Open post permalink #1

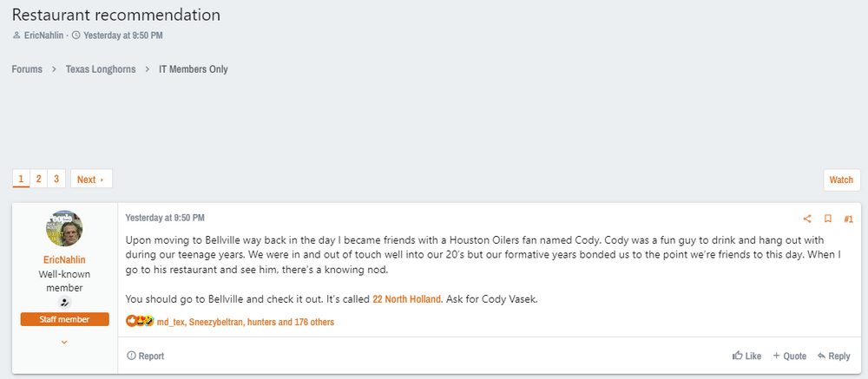[x=848, y=219]
